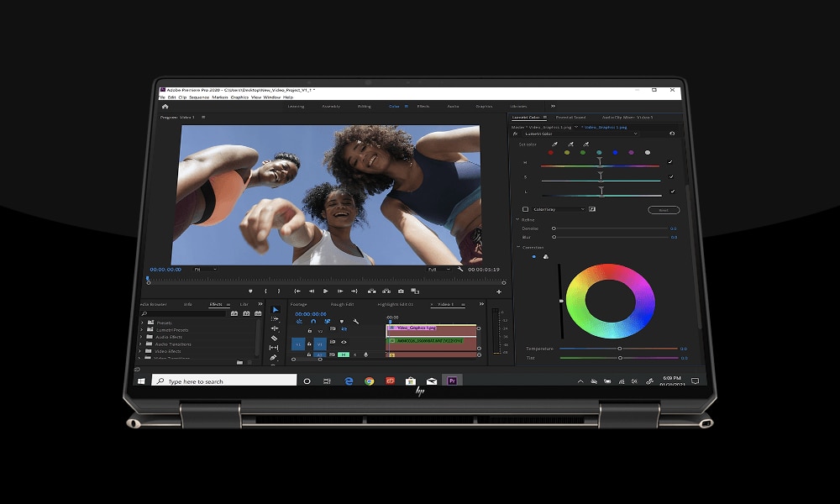
Task: Switch to the Effects workspace tab
Action: (423, 107)
